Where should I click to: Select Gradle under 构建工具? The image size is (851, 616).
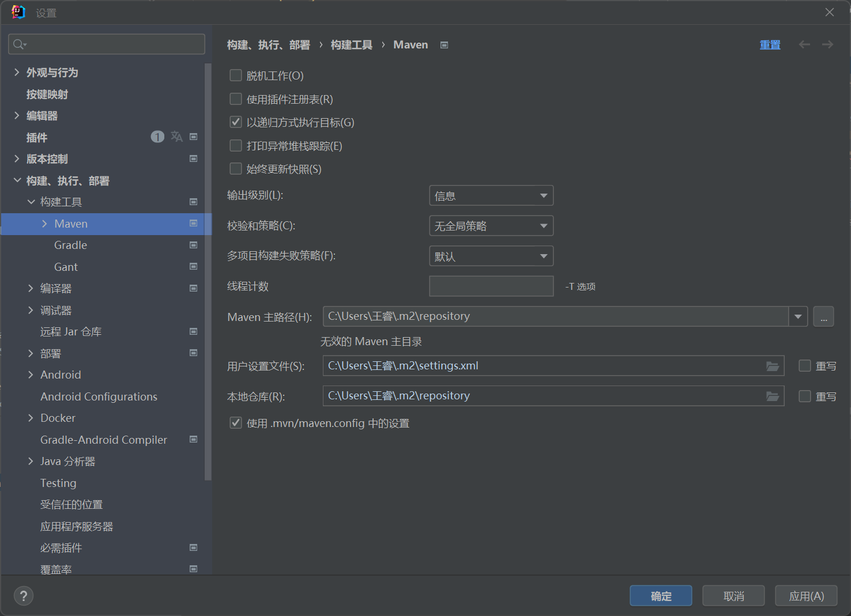click(x=70, y=245)
